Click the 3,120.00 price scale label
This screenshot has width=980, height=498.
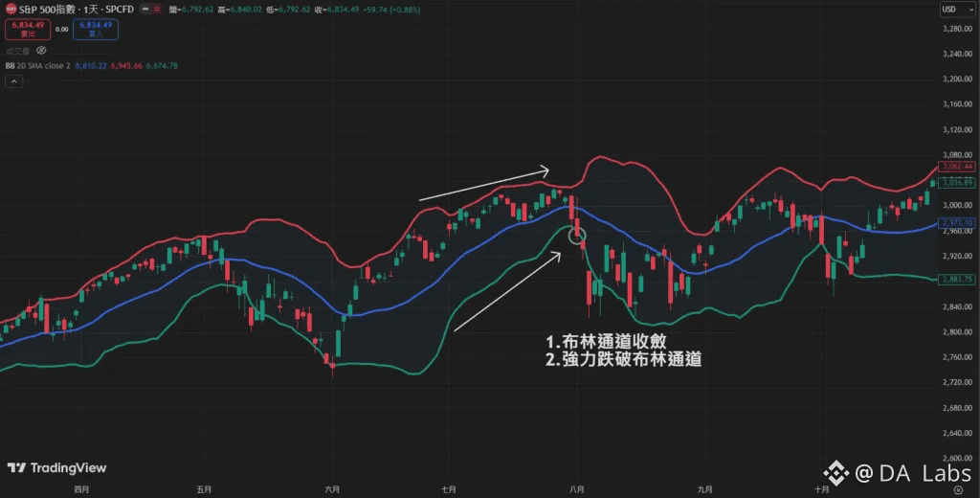coord(957,130)
